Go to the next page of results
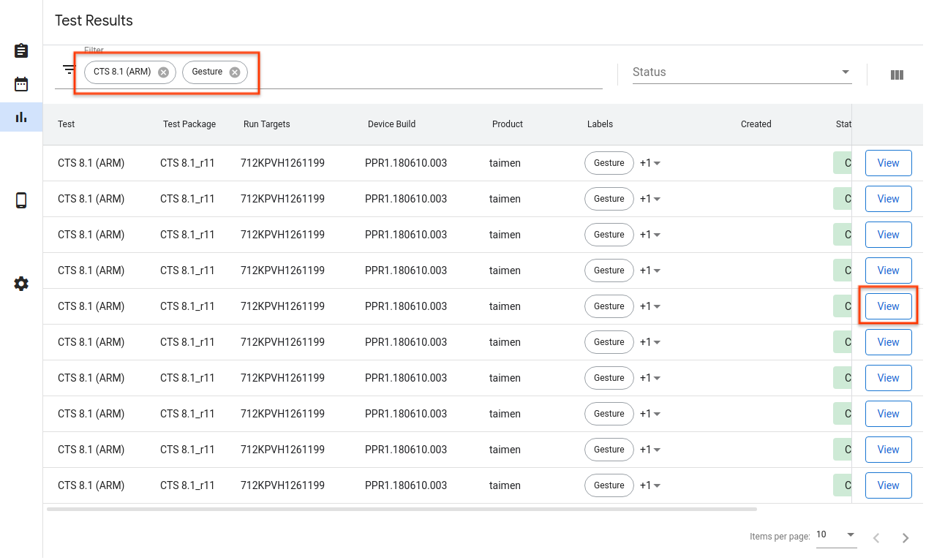Viewport: 926px width, 560px height. point(906,538)
